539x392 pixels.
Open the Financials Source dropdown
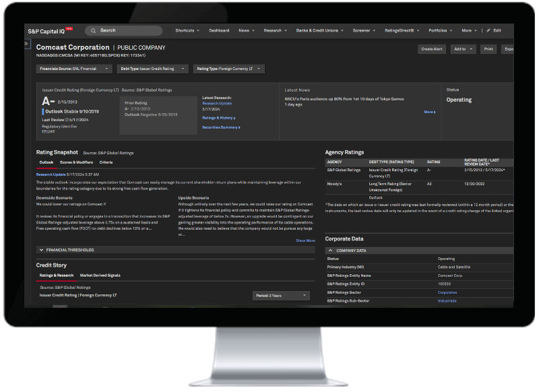[x=74, y=69]
